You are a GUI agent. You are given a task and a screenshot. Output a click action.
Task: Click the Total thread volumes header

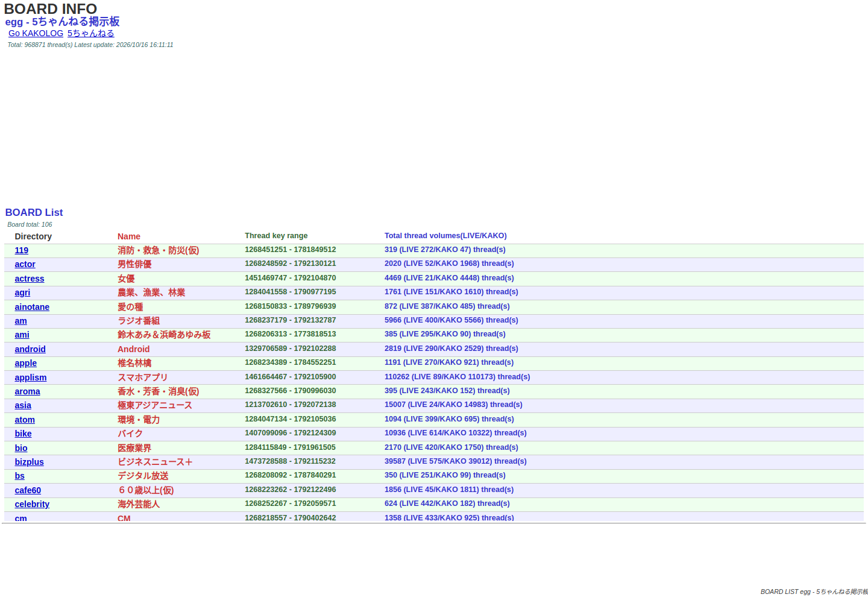445,236
